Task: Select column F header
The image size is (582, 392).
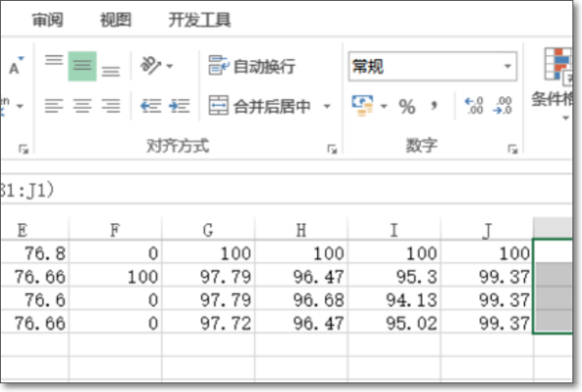Action: tap(115, 230)
